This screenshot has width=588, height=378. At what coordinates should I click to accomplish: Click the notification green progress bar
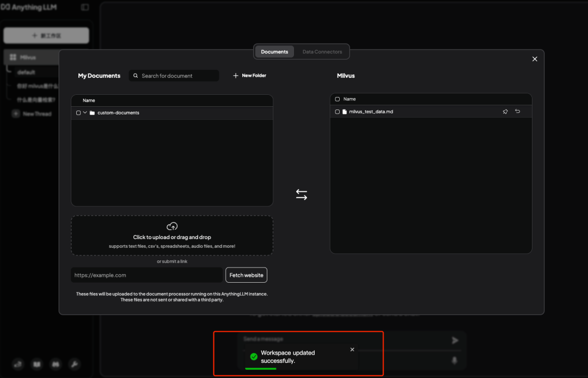(261, 369)
